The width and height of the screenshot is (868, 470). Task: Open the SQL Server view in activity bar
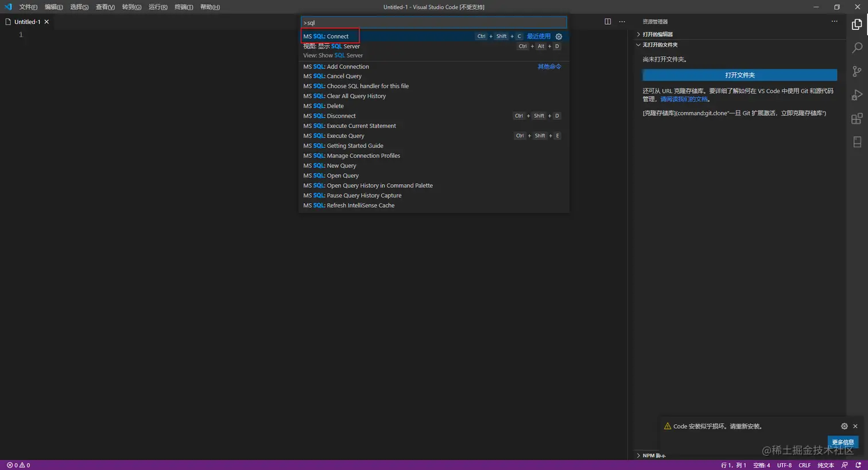pos(857,142)
